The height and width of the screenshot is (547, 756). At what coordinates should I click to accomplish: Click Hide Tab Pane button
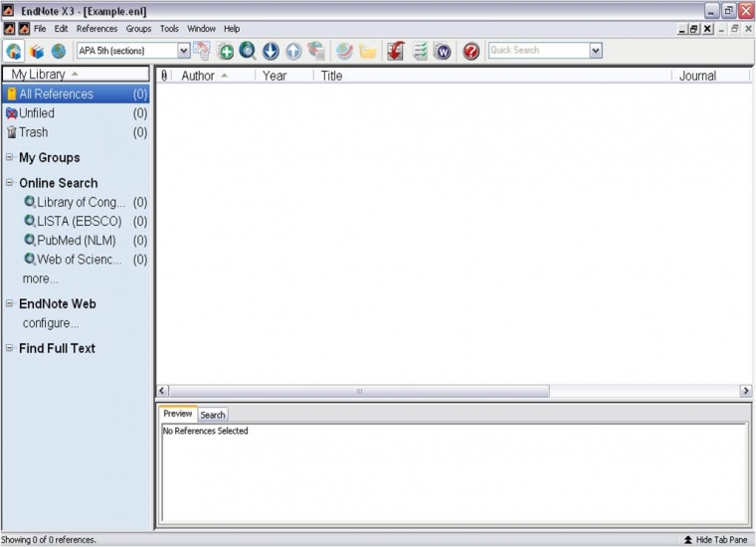[x=714, y=539]
